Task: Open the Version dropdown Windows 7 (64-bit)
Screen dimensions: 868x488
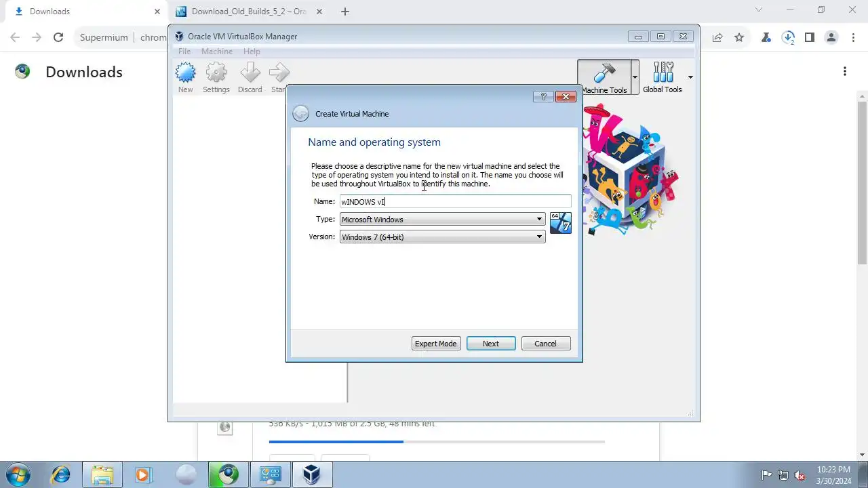Action: (x=442, y=237)
